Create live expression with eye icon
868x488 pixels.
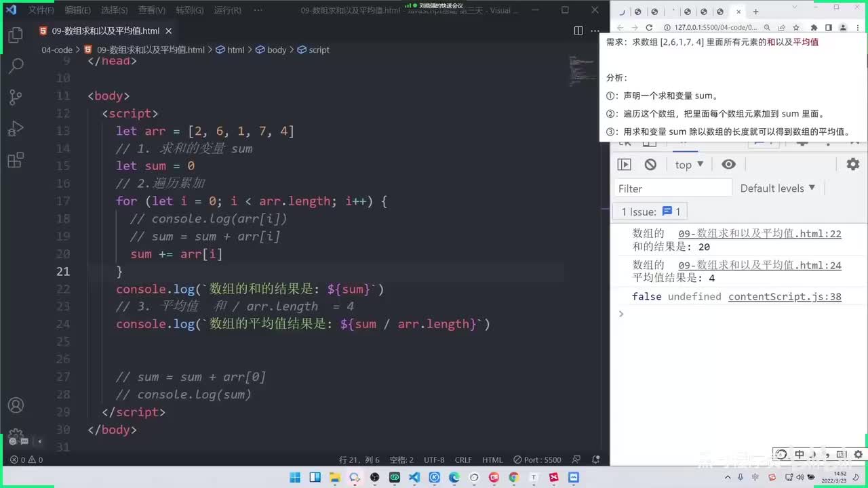728,165
